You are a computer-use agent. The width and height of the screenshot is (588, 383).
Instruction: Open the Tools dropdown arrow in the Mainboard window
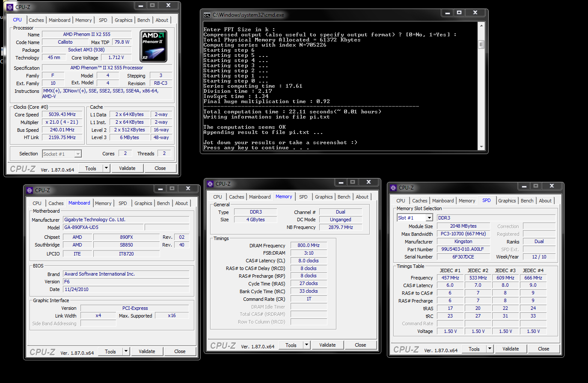click(126, 351)
